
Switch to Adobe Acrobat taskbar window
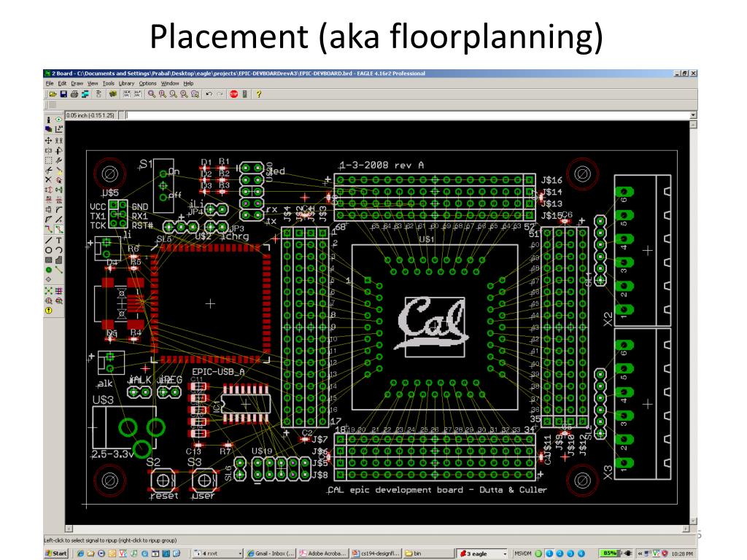pos(322,553)
